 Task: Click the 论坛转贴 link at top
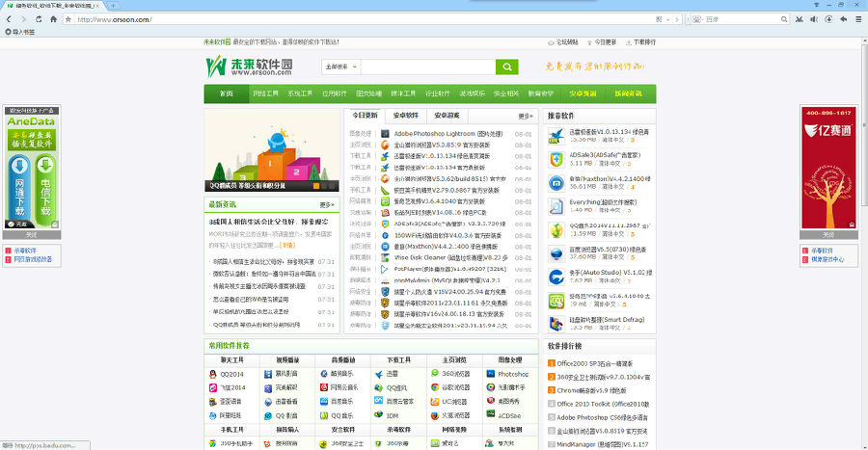pyautogui.click(x=563, y=42)
